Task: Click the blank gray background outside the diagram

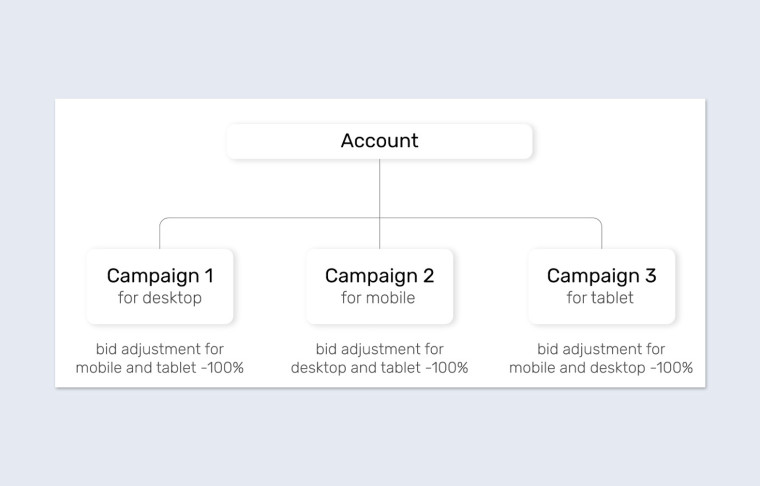Action: pyautogui.click(x=380, y=440)
